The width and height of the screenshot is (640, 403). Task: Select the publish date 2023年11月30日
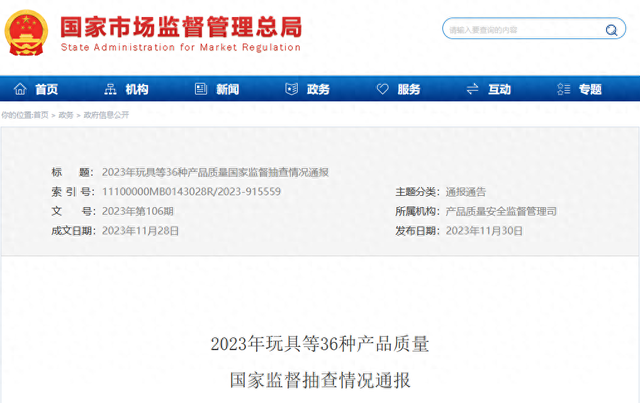click(484, 231)
